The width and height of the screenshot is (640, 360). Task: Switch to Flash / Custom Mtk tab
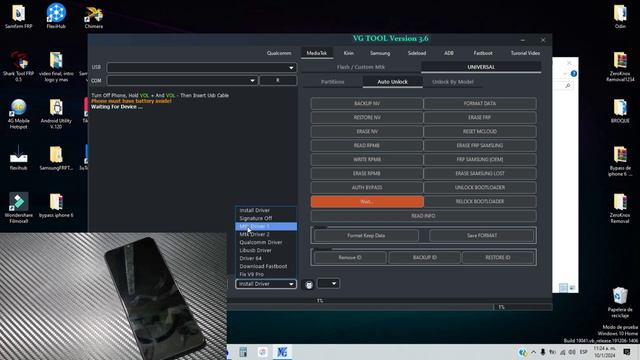coord(361,67)
